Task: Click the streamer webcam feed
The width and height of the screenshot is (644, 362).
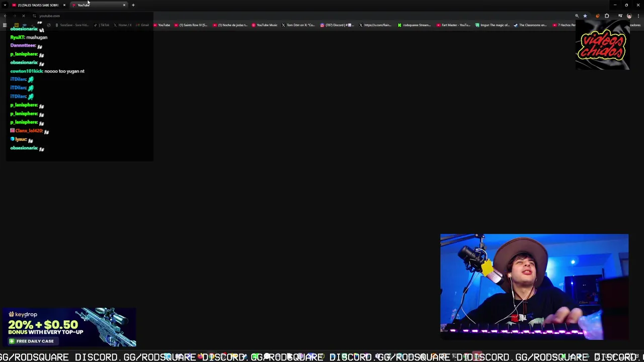Action: point(534,287)
